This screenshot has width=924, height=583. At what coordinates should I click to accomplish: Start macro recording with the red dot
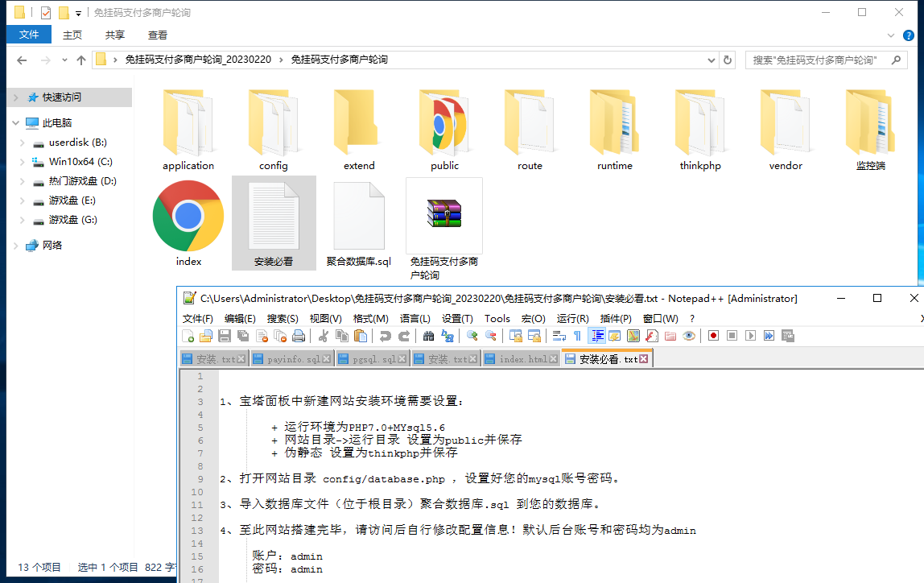pyautogui.click(x=713, y=336)
